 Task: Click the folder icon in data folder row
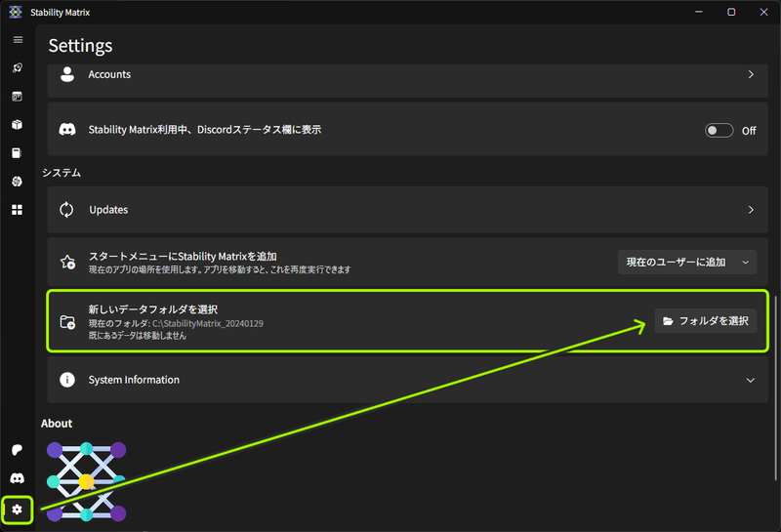pos(67,322)
